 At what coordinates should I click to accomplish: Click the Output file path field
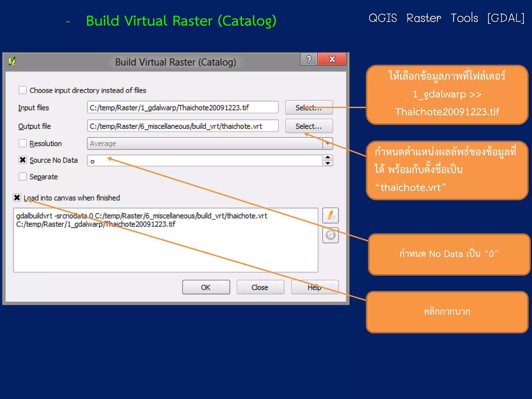tap(183, 126)
